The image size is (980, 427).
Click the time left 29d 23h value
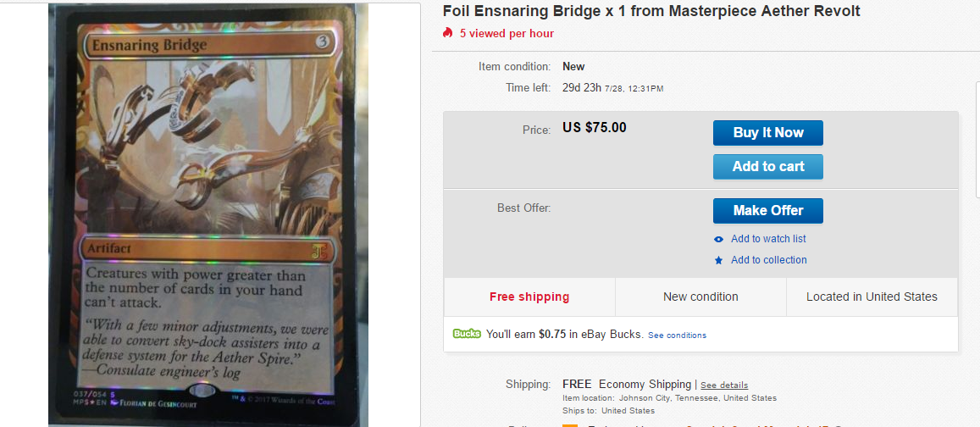tap(581, 87)
